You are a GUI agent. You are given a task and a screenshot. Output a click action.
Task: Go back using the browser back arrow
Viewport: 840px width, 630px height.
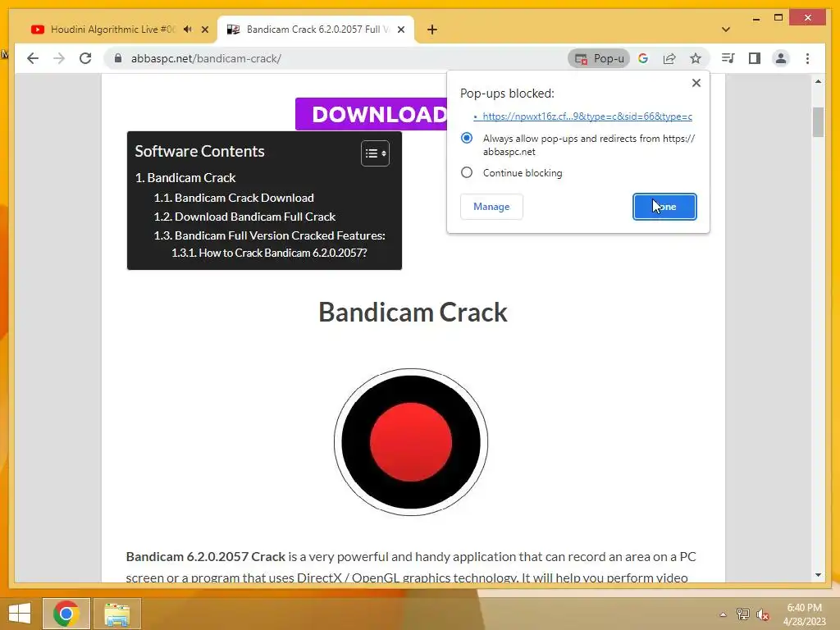point(33,58)
